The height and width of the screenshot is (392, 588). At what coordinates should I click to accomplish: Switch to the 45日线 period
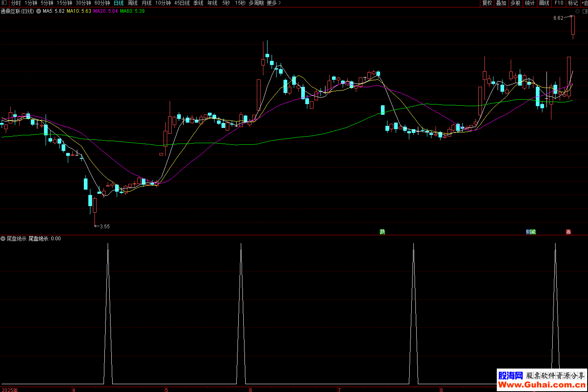tap(182, 3)
